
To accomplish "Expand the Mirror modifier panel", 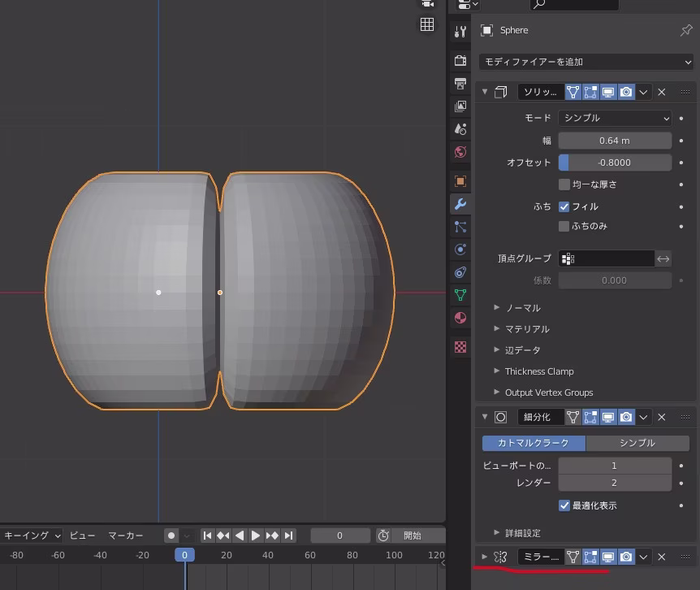I will click(485, 557).
